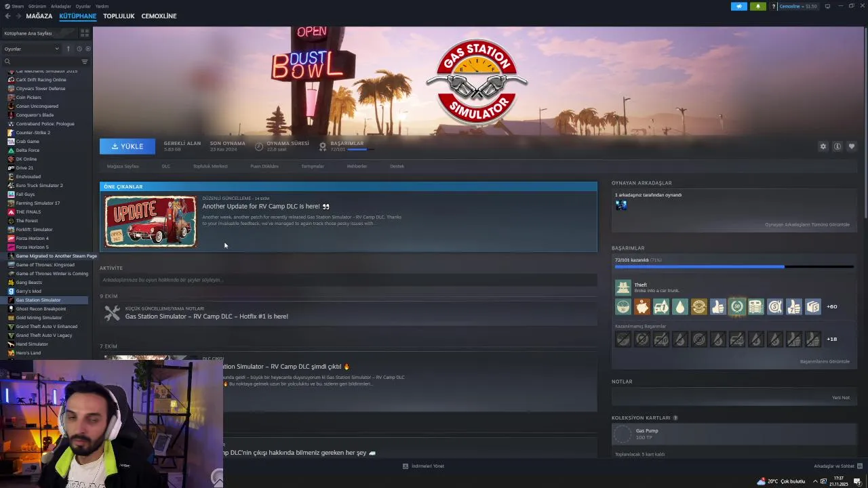The height and width of the screenshot is (488, 868).
Task: Open the Görünüm menu
Action: 39,6
